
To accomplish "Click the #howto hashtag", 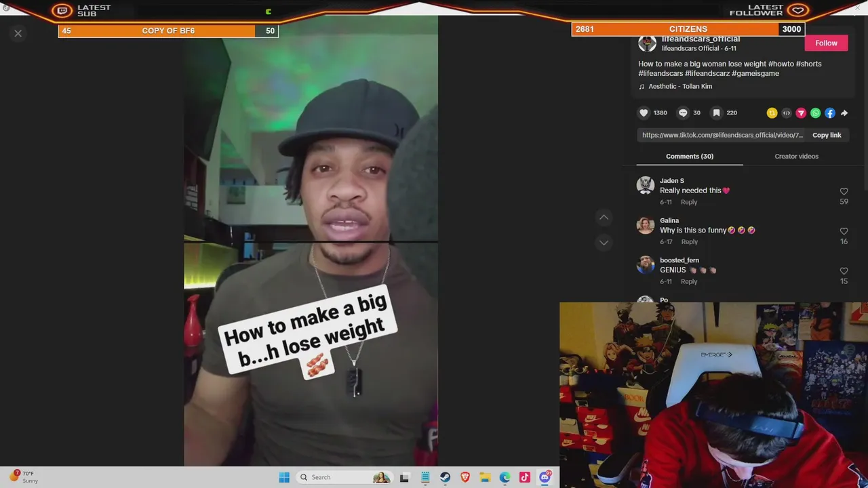I will click(x=781, y=64).
